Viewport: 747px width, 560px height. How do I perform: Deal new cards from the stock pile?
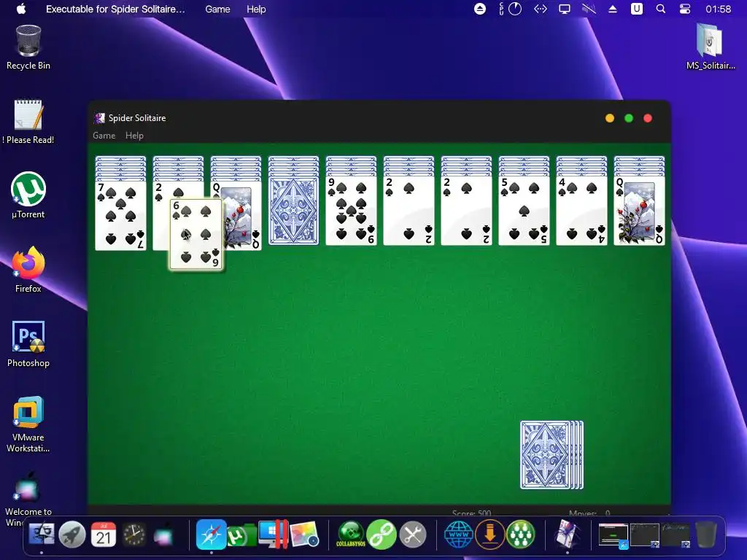coord(551,455)
